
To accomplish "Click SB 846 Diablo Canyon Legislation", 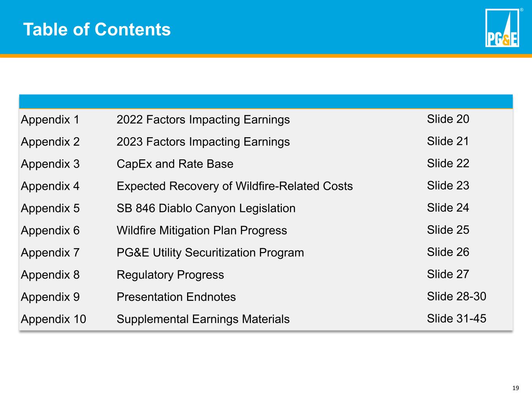I will (x=206, y=208).
